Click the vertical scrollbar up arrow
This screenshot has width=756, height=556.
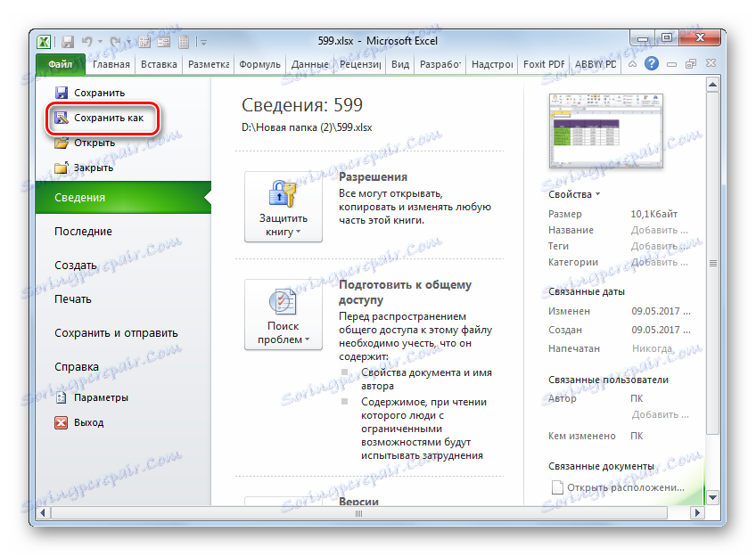click(x=712, y=85)
